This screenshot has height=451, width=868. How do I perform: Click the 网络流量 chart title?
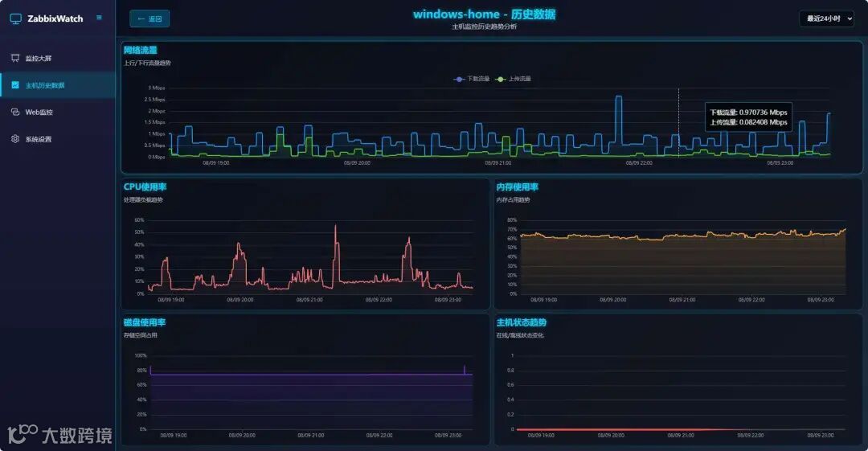pos(140,50)
